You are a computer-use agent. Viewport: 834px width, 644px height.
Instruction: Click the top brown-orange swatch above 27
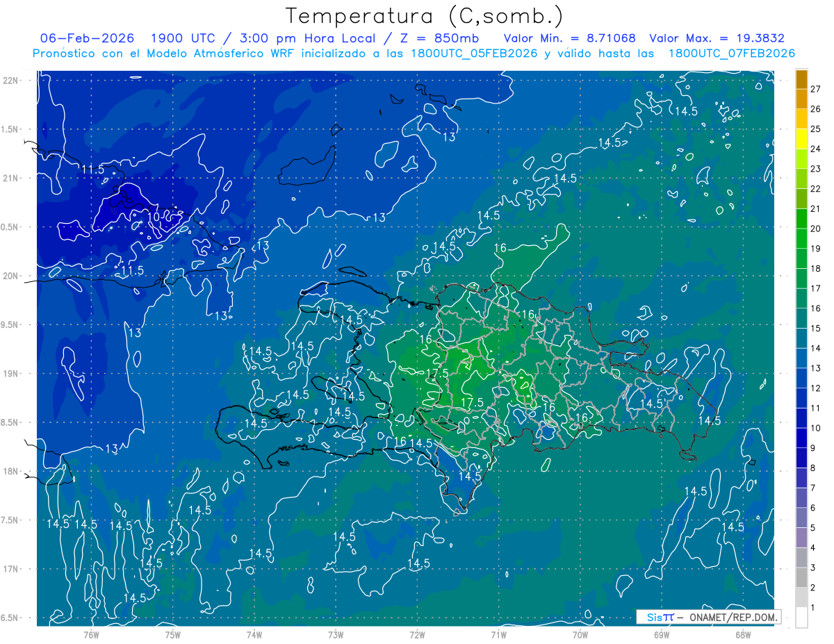[801, 79]
